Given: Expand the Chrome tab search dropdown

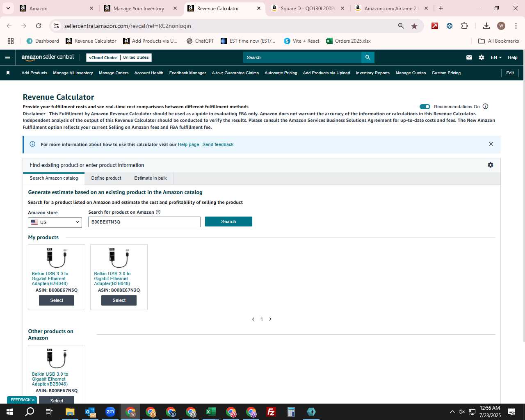Looking at the screenshot, I should [8, 8].
